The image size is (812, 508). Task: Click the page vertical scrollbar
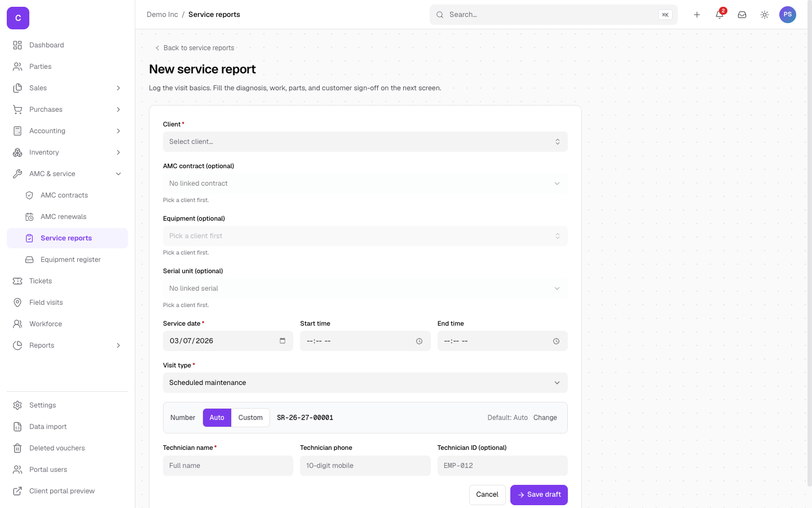pyautogui.click(x=810, y=243)
